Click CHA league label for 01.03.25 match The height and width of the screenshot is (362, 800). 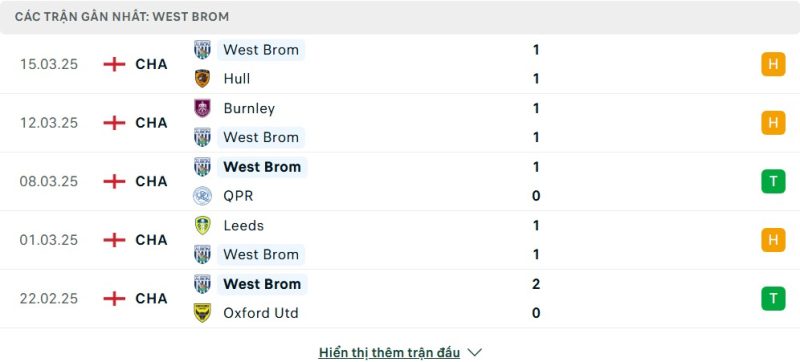coord(152,240)
